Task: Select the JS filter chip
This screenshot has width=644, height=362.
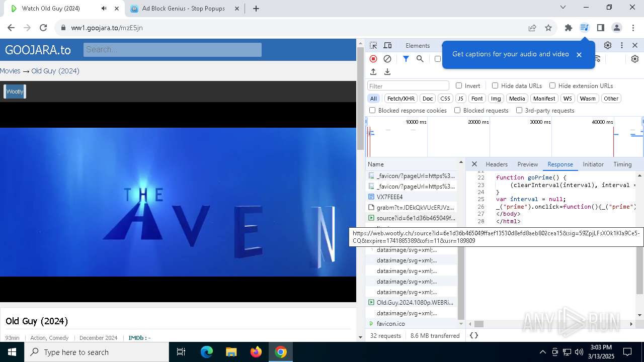Action: (460, 99)
